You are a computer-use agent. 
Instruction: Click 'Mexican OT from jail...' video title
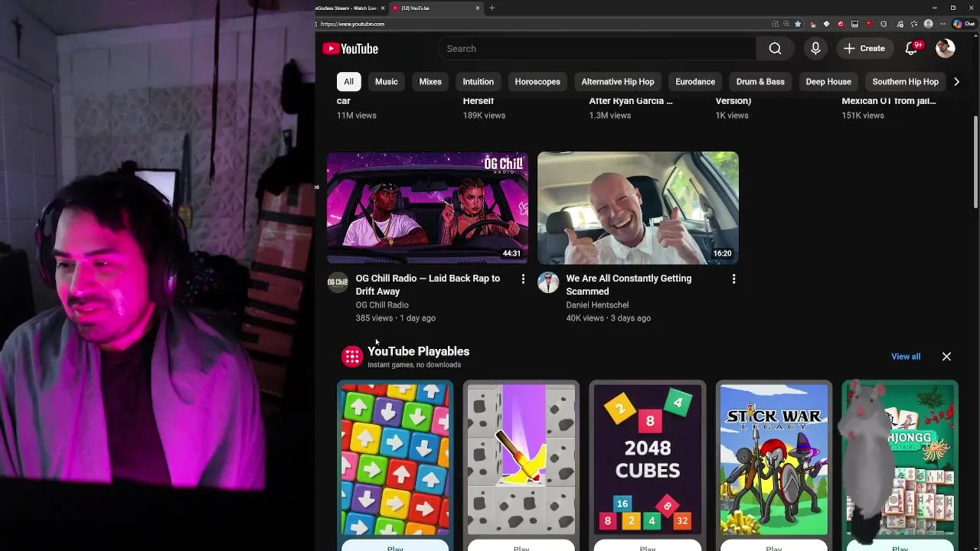click(889, 101)
